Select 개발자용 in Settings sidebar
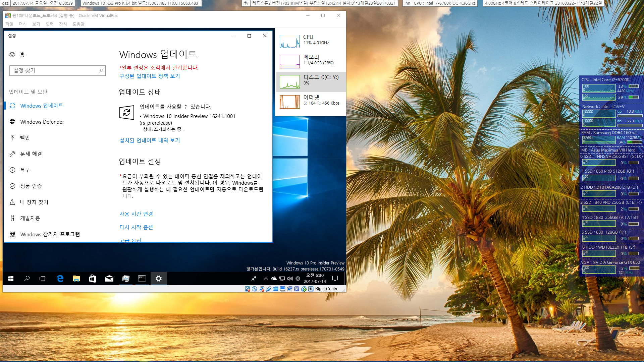The image size is (644, 362). tap(30, 218)
